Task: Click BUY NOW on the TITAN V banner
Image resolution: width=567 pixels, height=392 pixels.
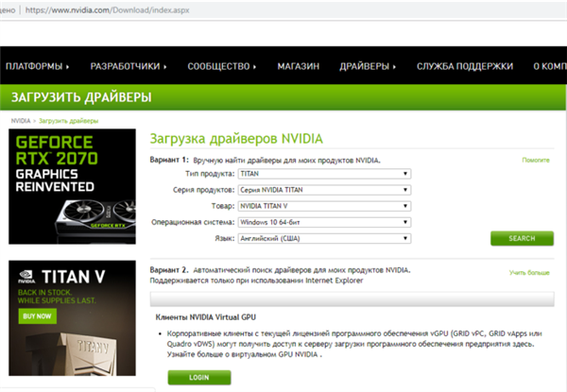Action: tap(37, 316)
